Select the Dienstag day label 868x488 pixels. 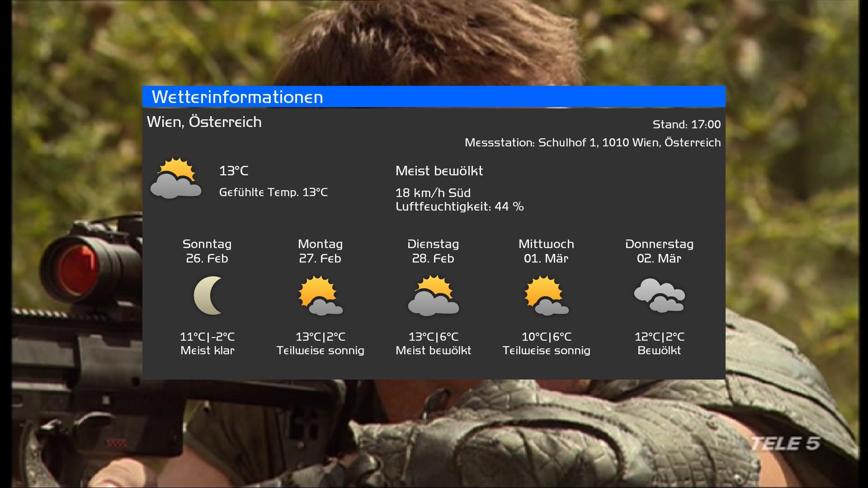click(x=433, y=244)
